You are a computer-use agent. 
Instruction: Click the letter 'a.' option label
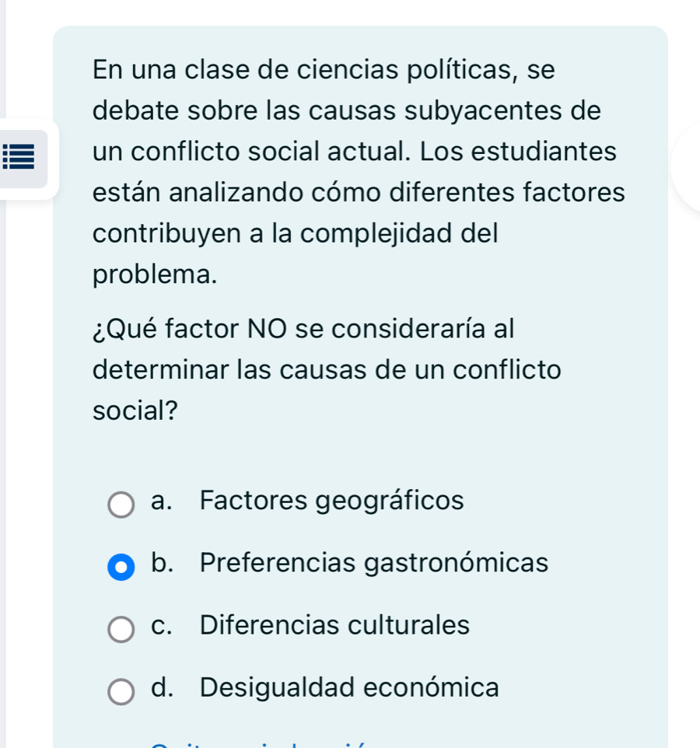coord(163,501)
